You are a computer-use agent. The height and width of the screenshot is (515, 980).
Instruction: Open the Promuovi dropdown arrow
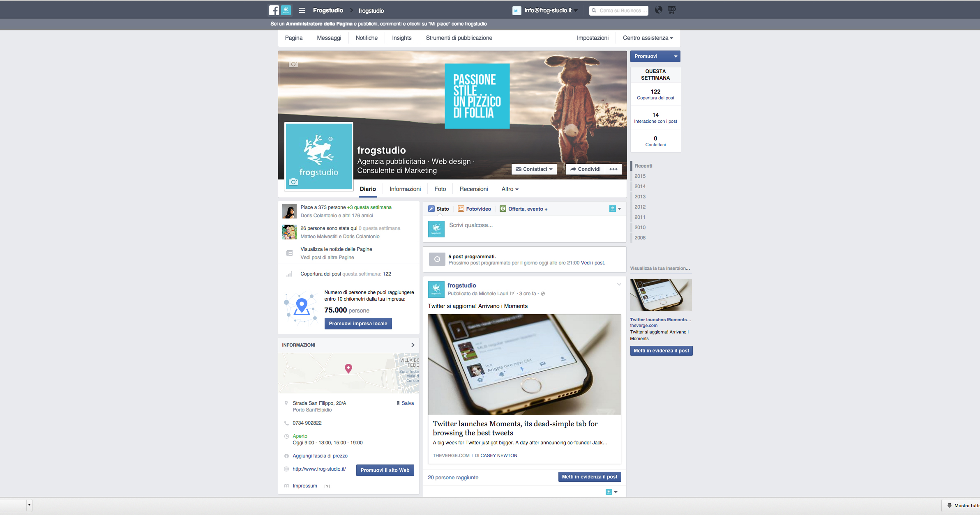(676, 56)
